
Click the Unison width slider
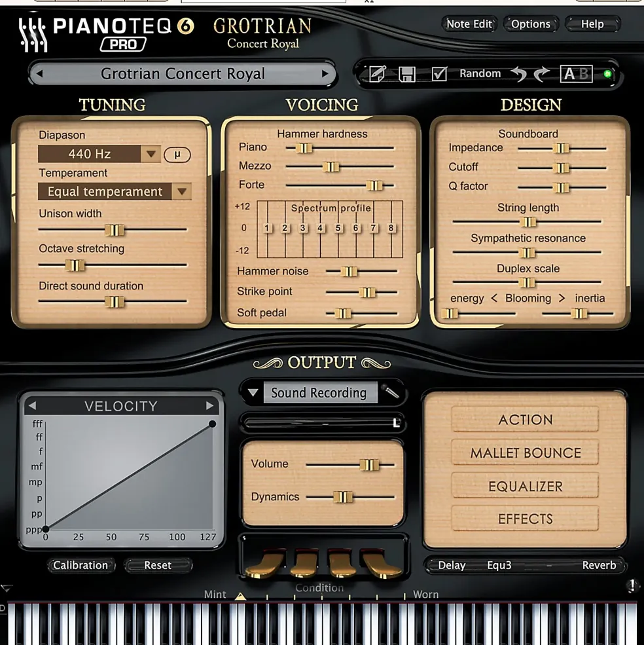click(x=113, y=230)
